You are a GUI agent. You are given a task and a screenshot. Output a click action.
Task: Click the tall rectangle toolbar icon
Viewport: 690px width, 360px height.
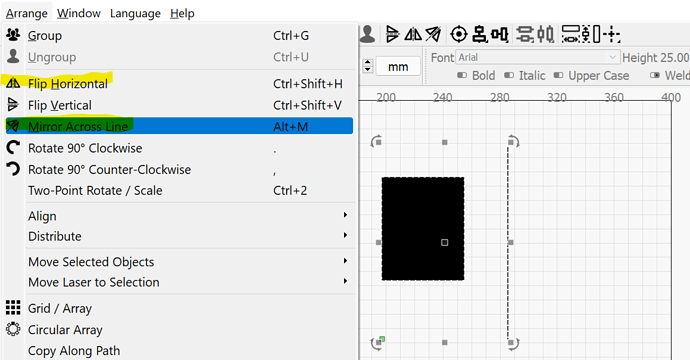pyautogui.click(x=597, y=34)
